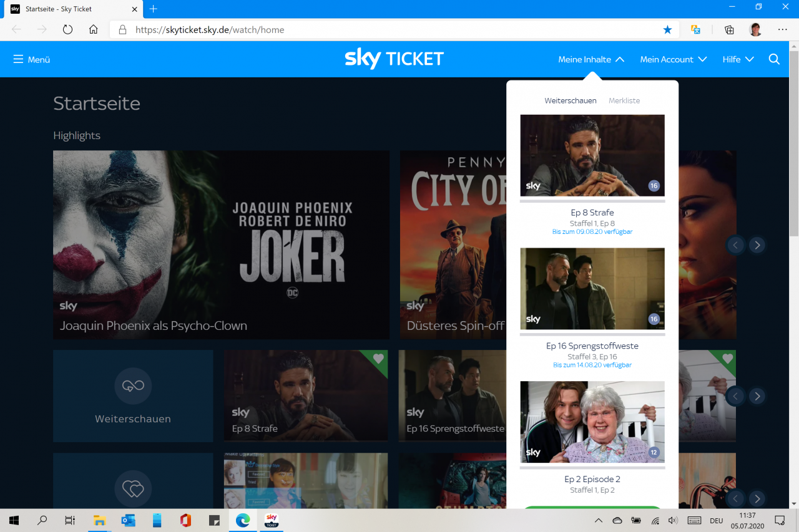Toggle heart on rightmost Weiterschauen row tile

tap(727, 359)
